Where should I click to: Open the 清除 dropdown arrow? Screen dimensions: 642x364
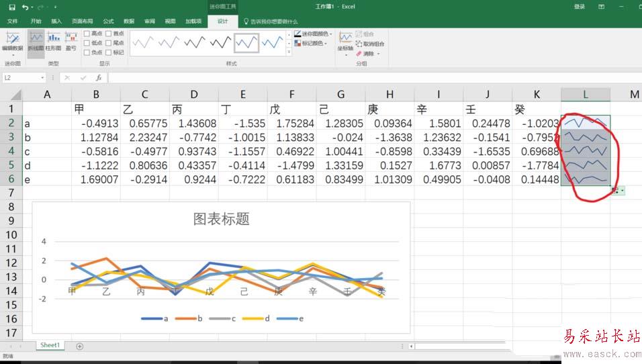(378, 54)
